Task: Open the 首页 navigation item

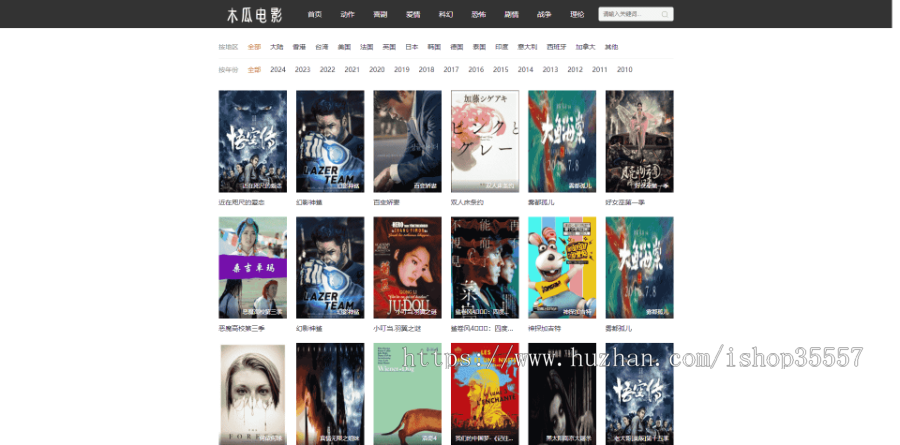Action: pos(315,15)
